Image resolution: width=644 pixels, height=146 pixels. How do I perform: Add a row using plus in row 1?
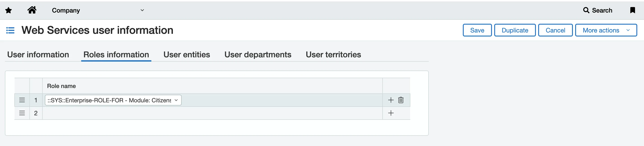(391, 100)
